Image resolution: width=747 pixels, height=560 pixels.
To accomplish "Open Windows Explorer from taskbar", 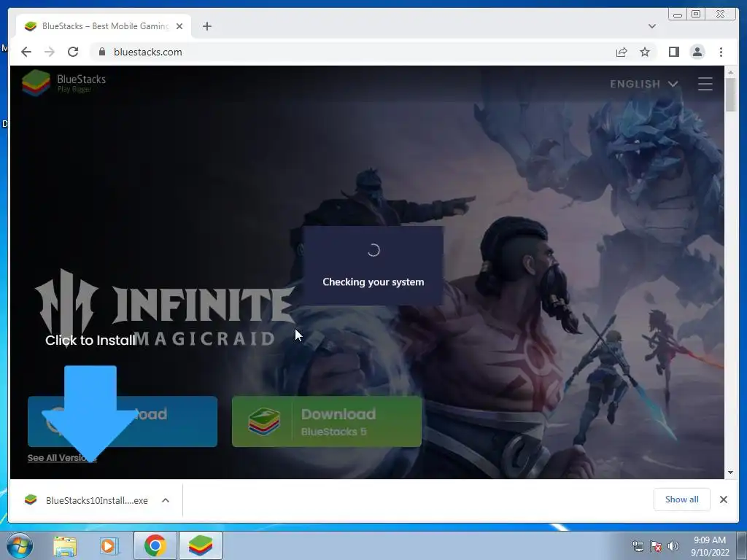I will point(65,545).
